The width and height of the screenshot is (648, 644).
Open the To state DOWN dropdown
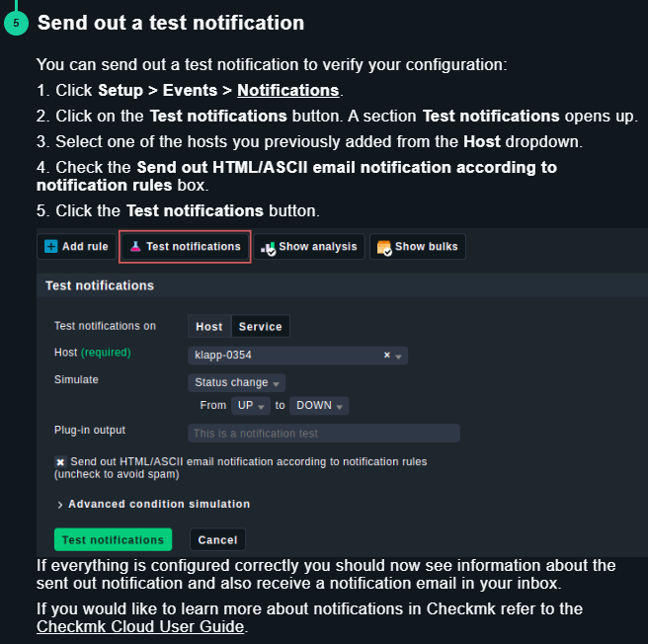point(319,406)
